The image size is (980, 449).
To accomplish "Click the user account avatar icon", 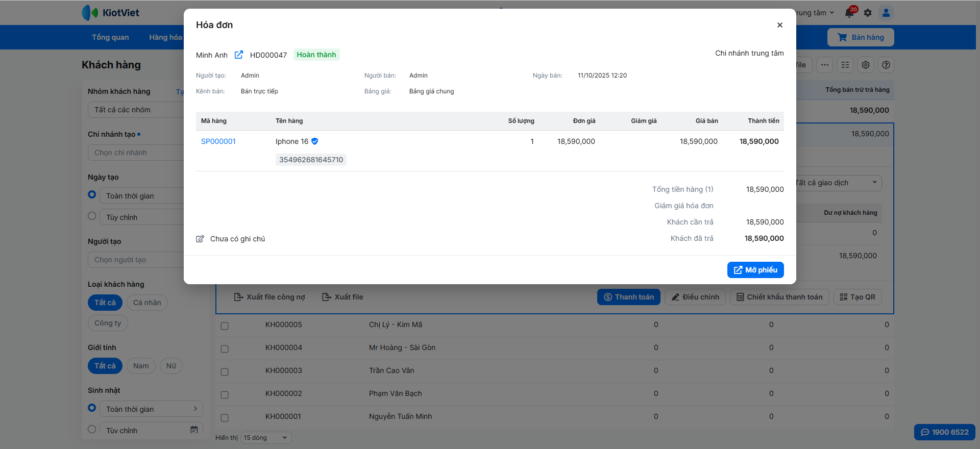I will (x=886, y=13).
